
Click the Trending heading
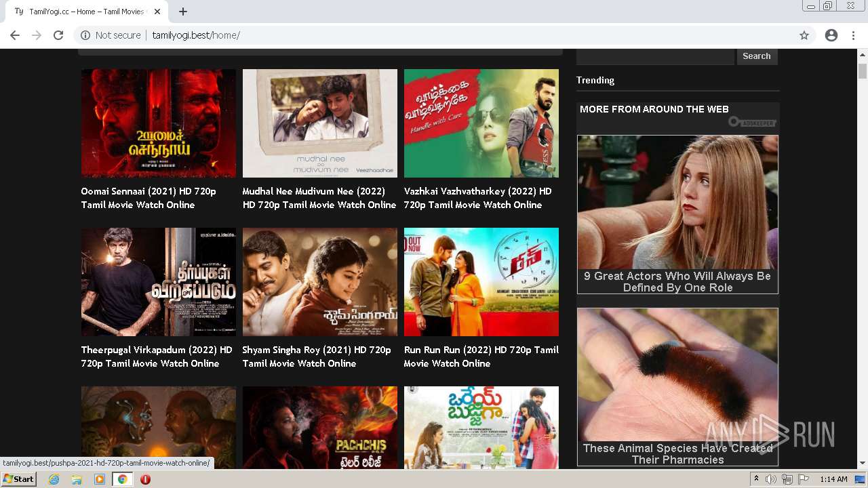pyautogui.click(x=595, y=80)
